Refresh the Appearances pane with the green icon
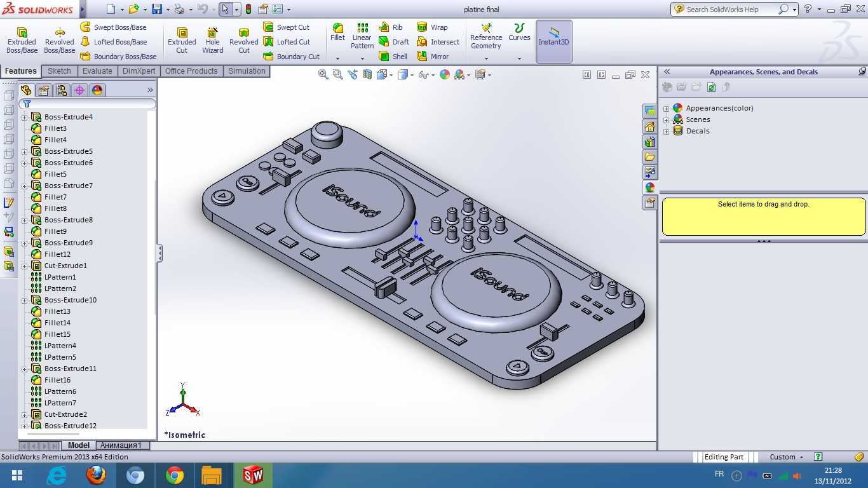This screenshot has height=488, width=868. (x=711, y=87)
